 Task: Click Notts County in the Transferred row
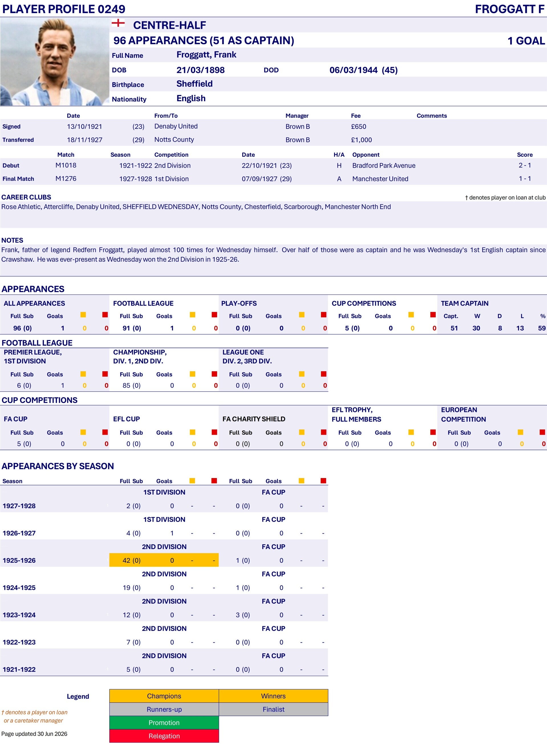point(174,140)
